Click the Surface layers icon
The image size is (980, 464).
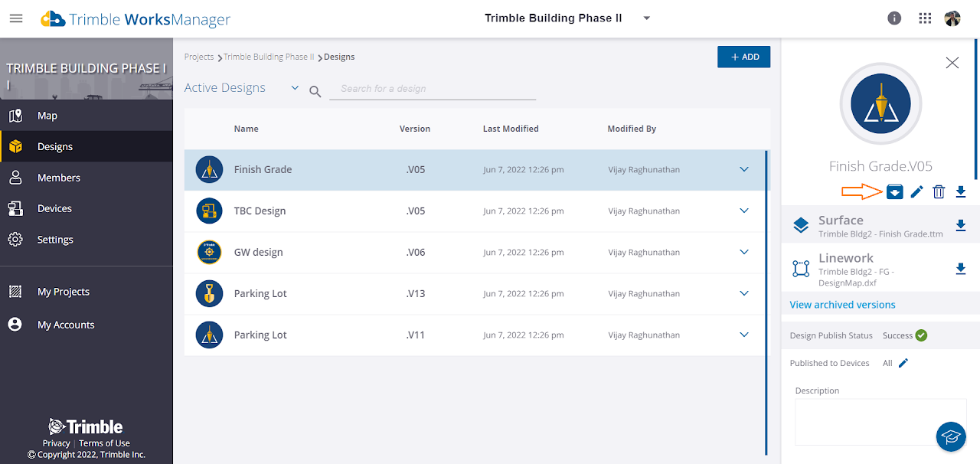coord(801,225)
